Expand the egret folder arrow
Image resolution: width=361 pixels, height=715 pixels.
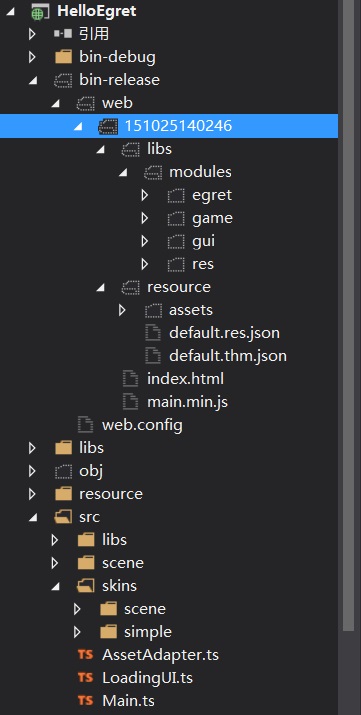pos(145,195)
